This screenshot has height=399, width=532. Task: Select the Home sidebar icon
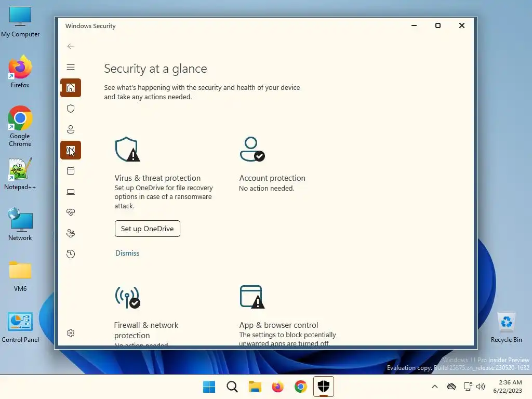click(x=71, y=88)
